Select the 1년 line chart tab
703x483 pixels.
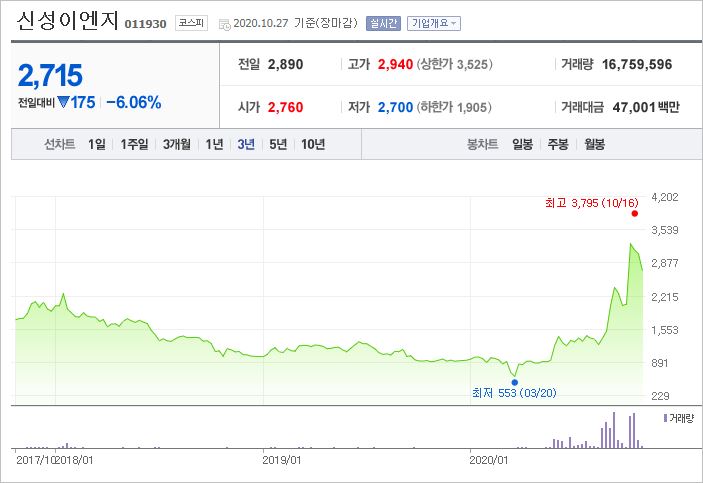[x=214, y=144]
